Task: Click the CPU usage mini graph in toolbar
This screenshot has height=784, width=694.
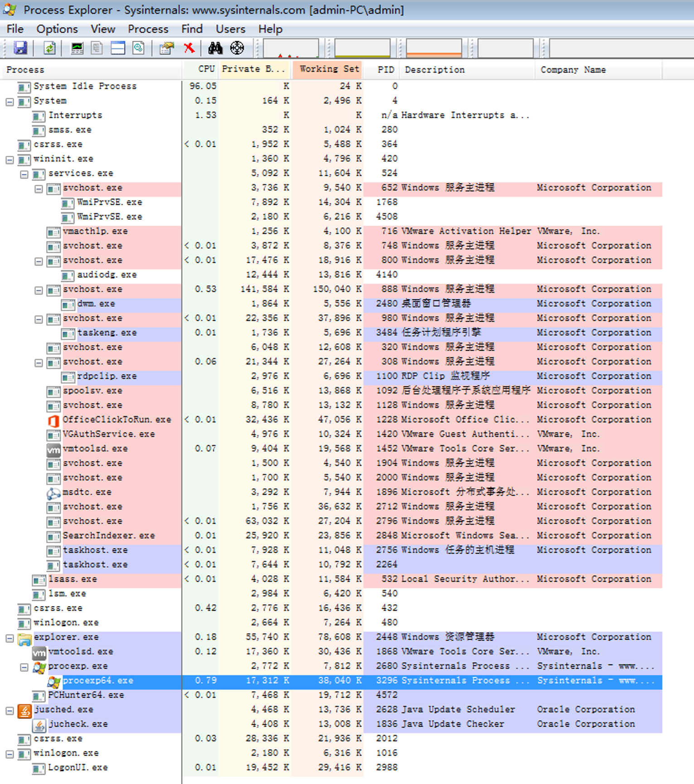Action: (x=291, y=48)
